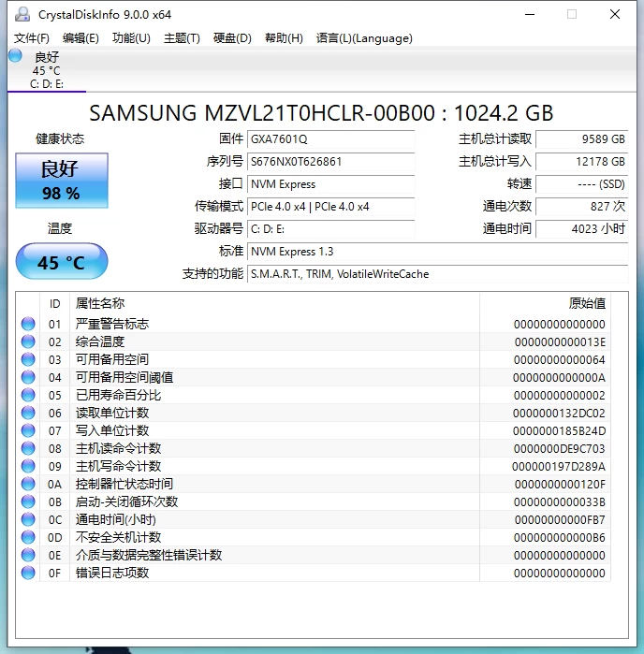Open the 功能(U) menu
Screen dimensions: 644x654
click(131, 38)
